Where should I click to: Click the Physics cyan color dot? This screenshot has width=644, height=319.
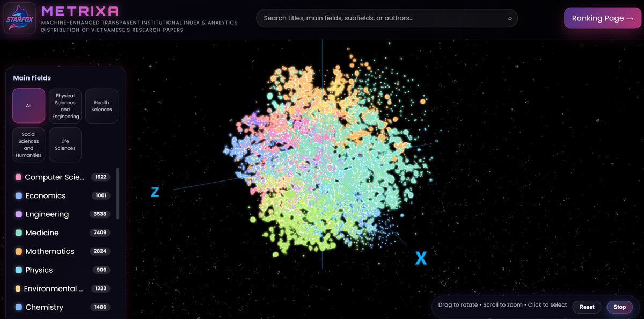click(18, 270)
